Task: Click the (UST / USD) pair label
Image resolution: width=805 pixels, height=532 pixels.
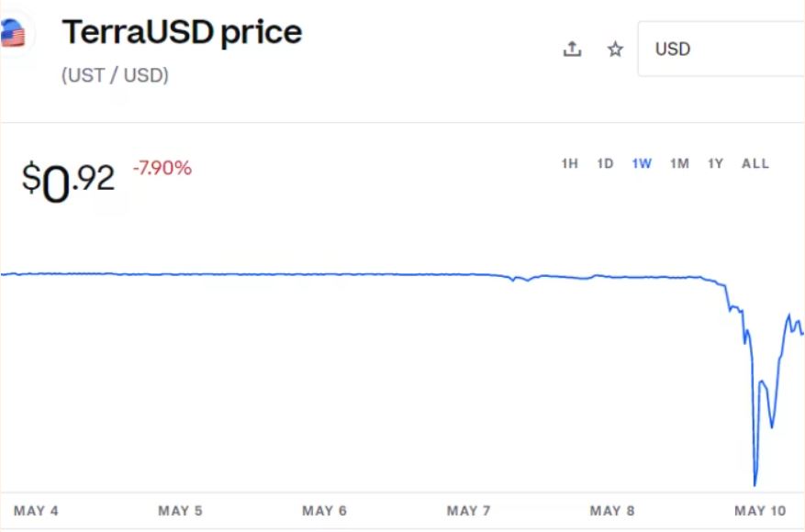Action: point(115,75)
